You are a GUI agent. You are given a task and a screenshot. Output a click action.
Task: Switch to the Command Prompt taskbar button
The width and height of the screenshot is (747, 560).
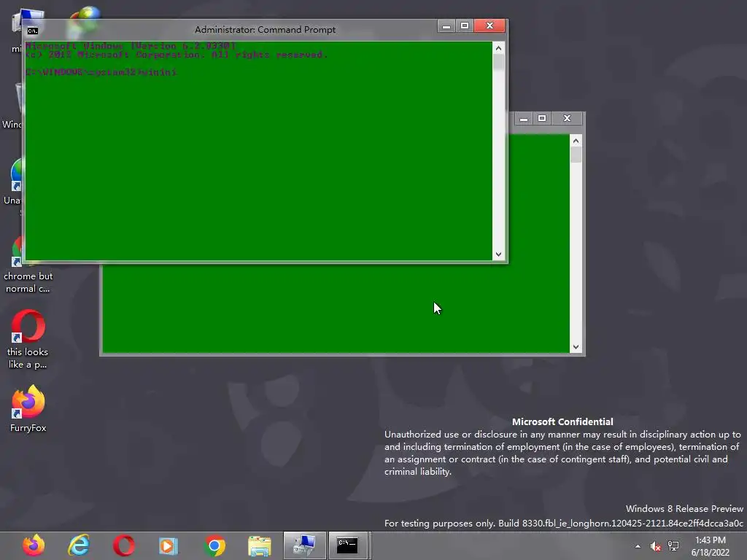point(348,545)
